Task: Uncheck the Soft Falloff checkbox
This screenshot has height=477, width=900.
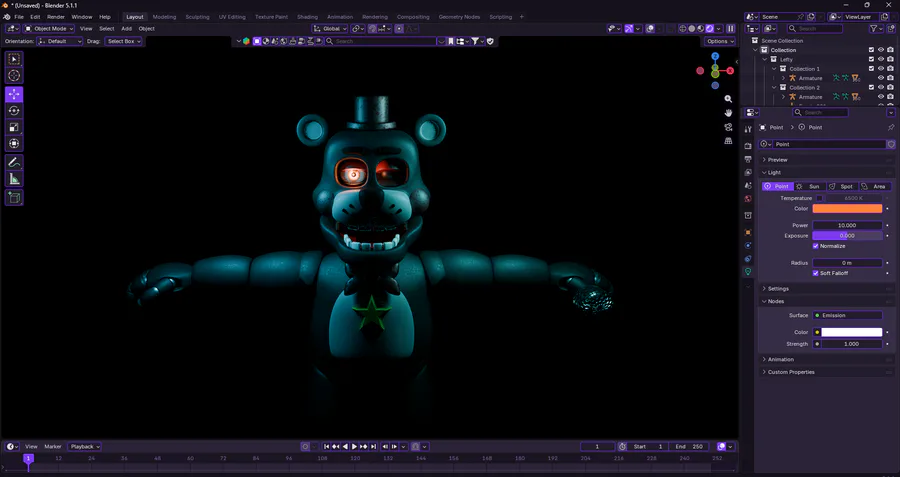Action: pos(816,273)
